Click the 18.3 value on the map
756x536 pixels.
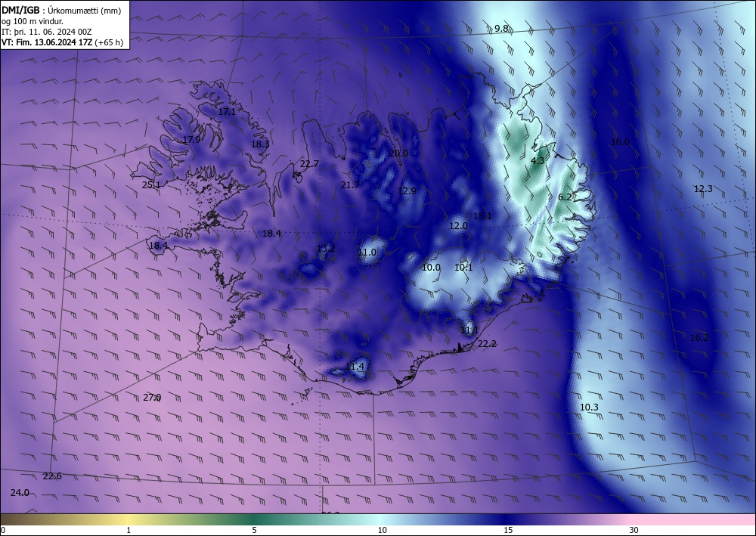click(x=260, y=144)
